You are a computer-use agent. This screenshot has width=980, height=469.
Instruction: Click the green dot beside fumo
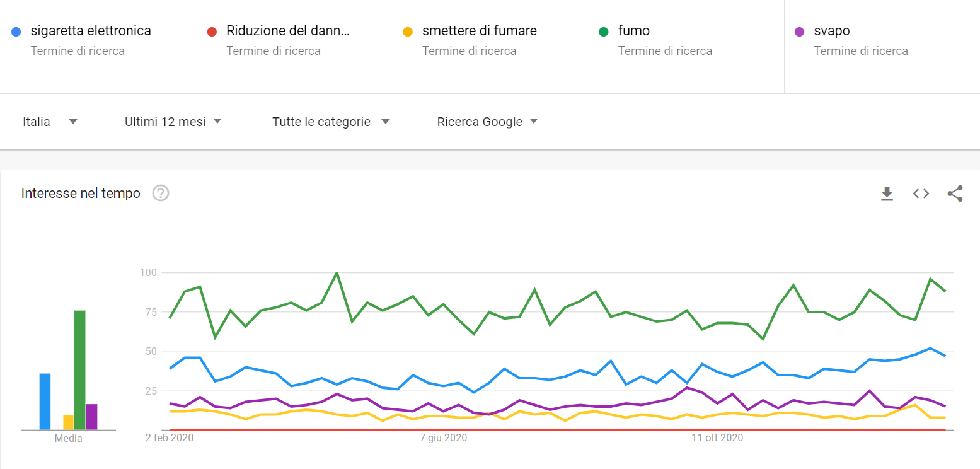click(x=604, y=32)
